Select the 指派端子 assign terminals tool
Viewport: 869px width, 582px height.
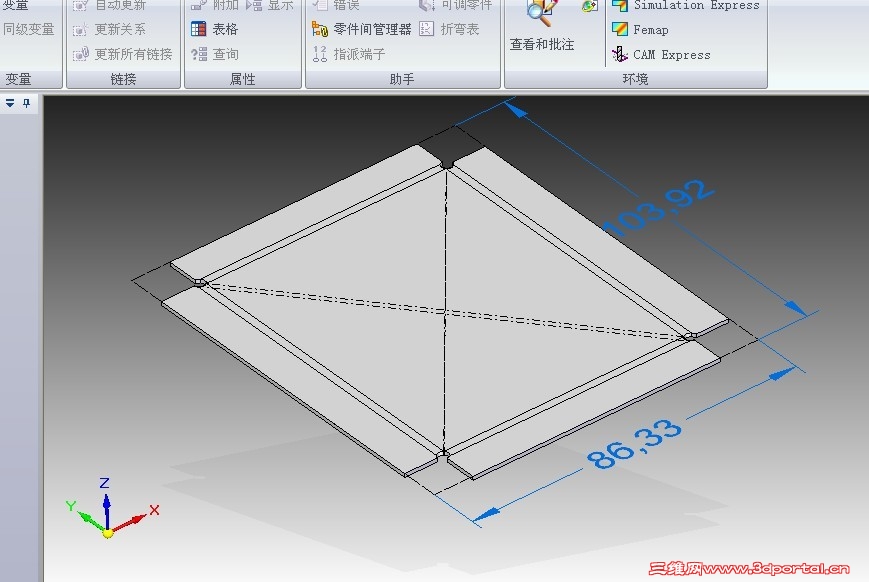(349, 54)
